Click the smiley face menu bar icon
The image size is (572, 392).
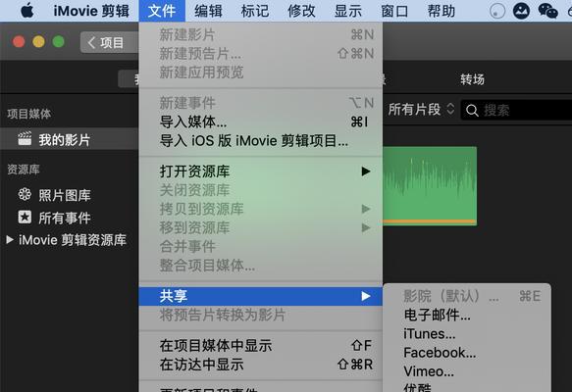[x=521, y=11]
